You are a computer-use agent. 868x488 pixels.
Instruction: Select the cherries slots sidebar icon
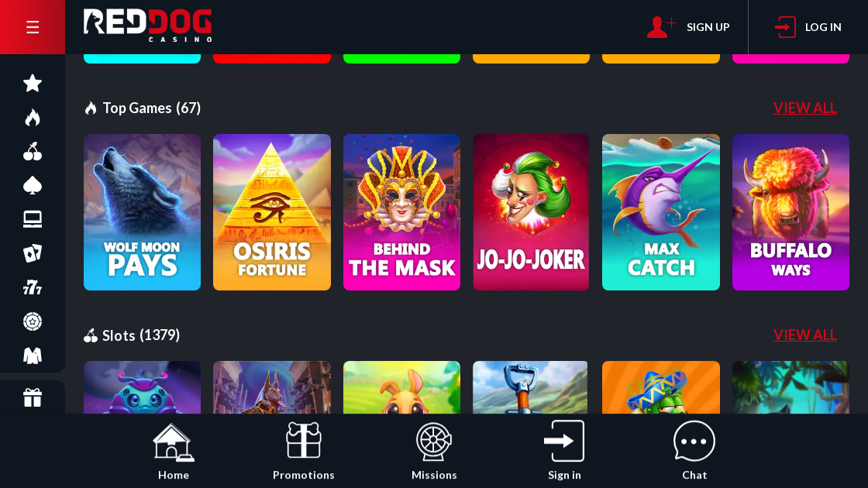(32, 152)
